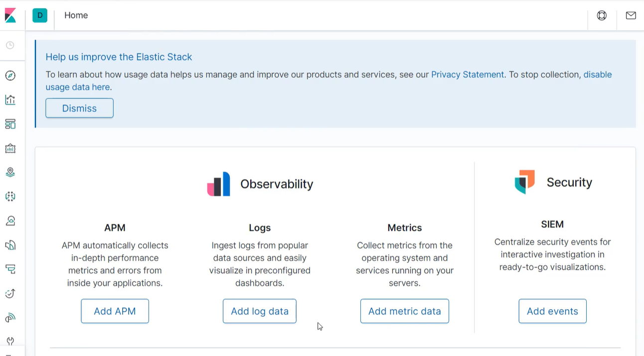644x356 pixels.
Task: Open Machine Learning from the sidebar
Action: 10,196
